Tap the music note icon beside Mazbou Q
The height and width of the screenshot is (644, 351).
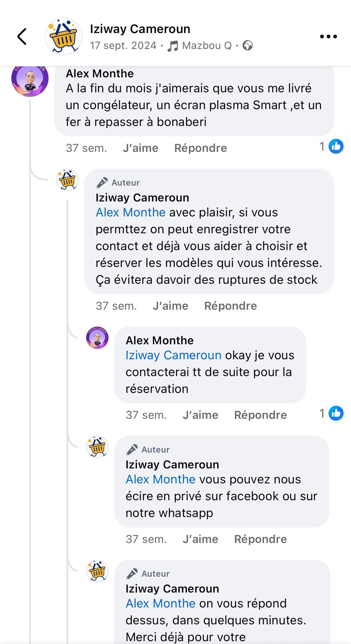[173, 46]
